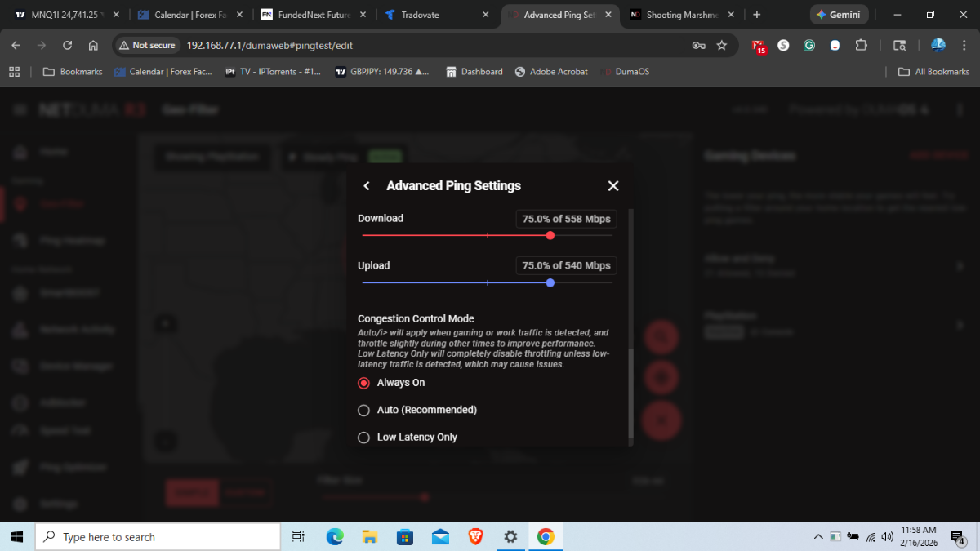Select Always On congestion control mode
The width and height of the screenshot is (980, 551).
coord(364,383)
